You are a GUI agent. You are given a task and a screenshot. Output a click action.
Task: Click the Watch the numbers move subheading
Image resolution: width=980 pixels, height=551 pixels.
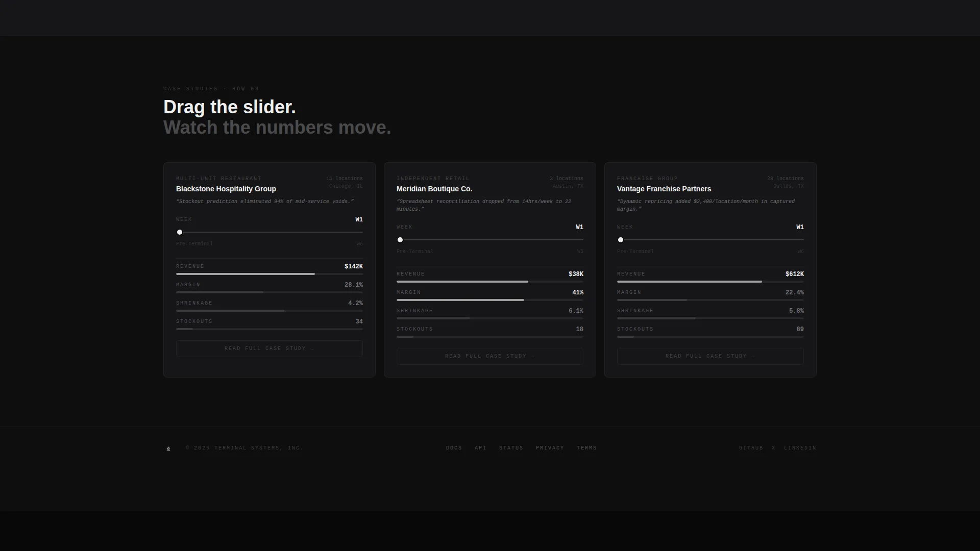277,128
